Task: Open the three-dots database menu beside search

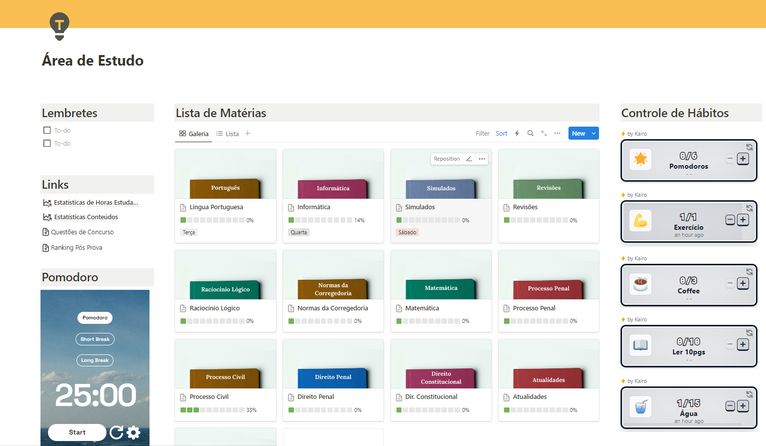Action: 557,133
